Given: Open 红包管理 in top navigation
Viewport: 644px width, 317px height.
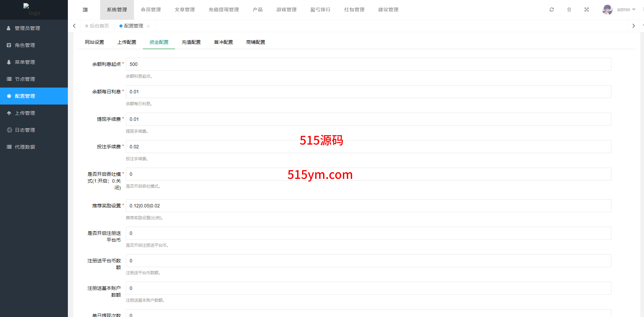Looking at the screenshot, I should 354,10.
